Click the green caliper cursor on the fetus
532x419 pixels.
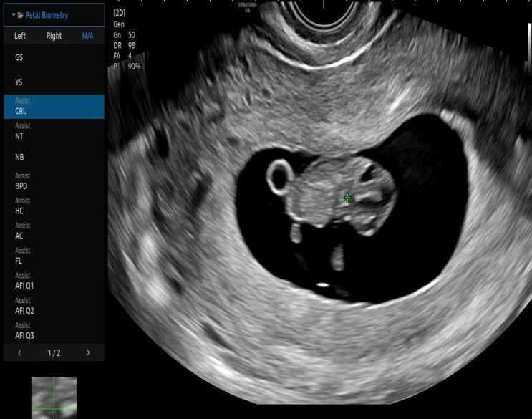click(x=347, y=198)
